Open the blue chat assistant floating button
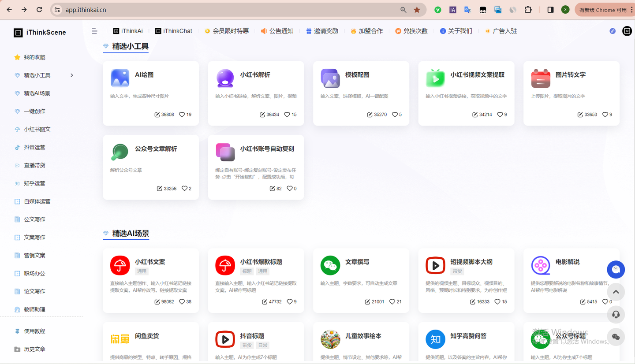The width and height of the screenshot is (635, 364). (x=616, y=270)
